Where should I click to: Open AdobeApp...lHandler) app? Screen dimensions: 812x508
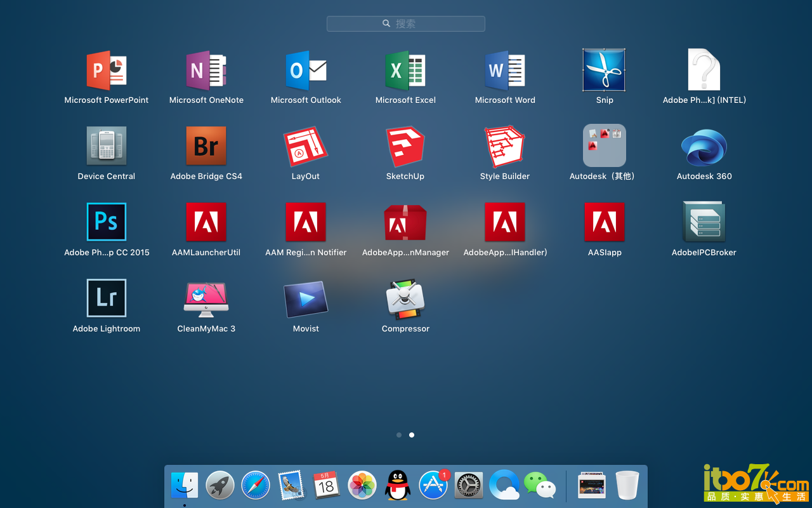(505, 222)
